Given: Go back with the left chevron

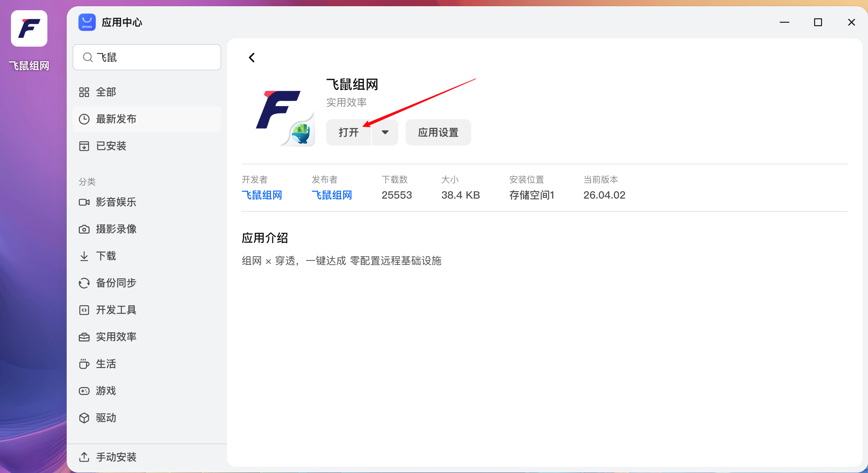Looking at the screenshot, I should [252, 58].
